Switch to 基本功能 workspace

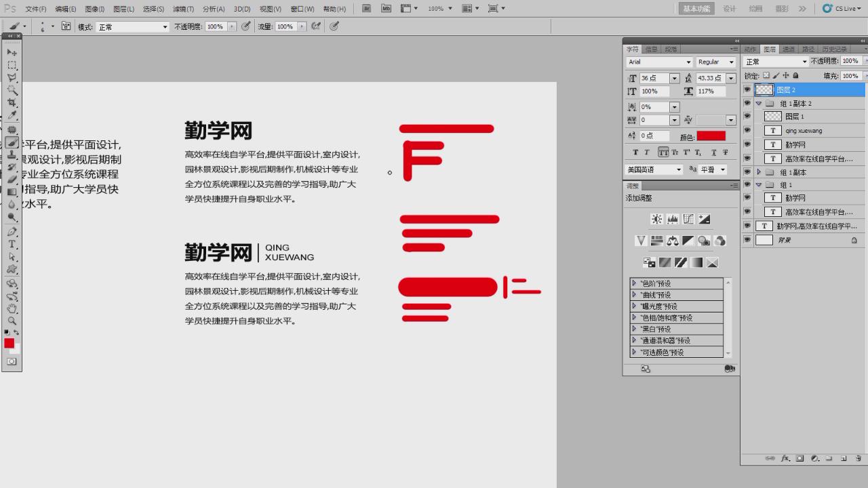pos(696,9)
